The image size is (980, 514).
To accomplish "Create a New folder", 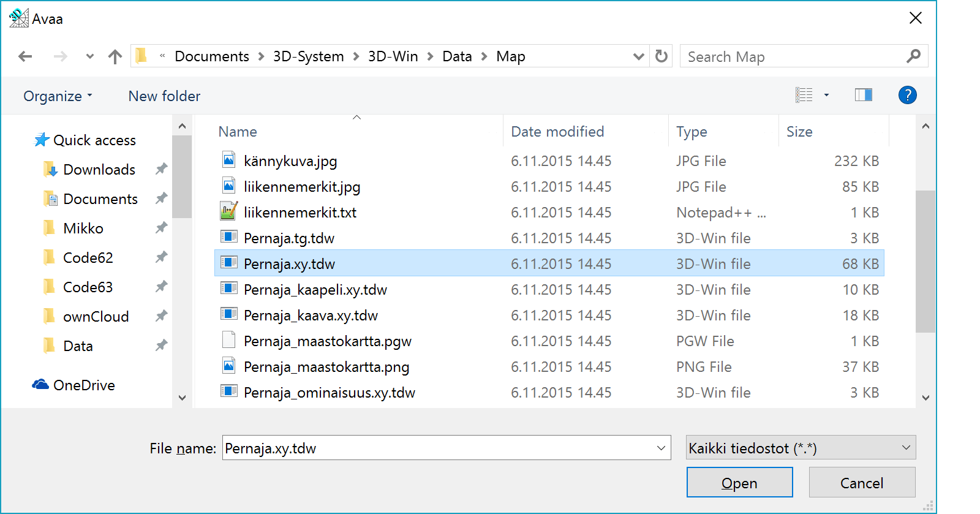I will click(164, 96).
